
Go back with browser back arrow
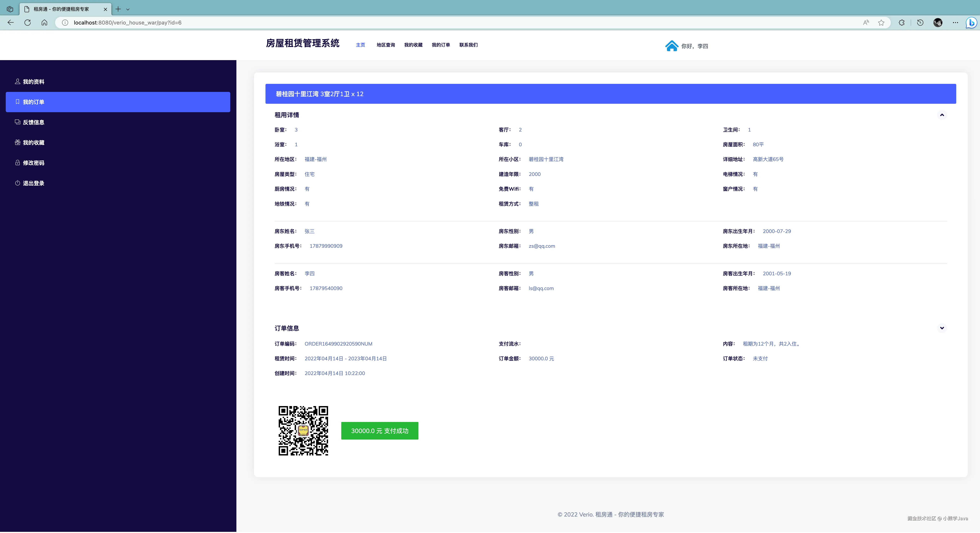[x=11, y=22]
